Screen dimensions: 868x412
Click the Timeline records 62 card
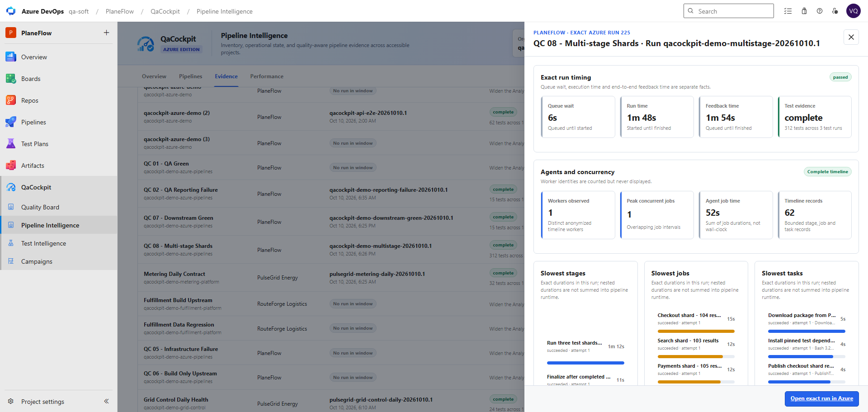click(815, 215)
